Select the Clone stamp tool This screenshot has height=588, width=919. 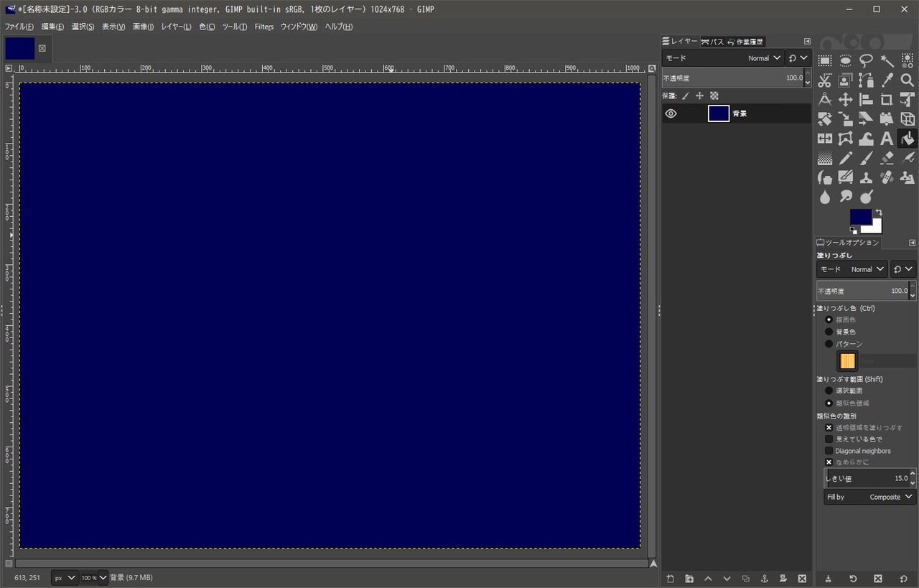click(867, 177)
